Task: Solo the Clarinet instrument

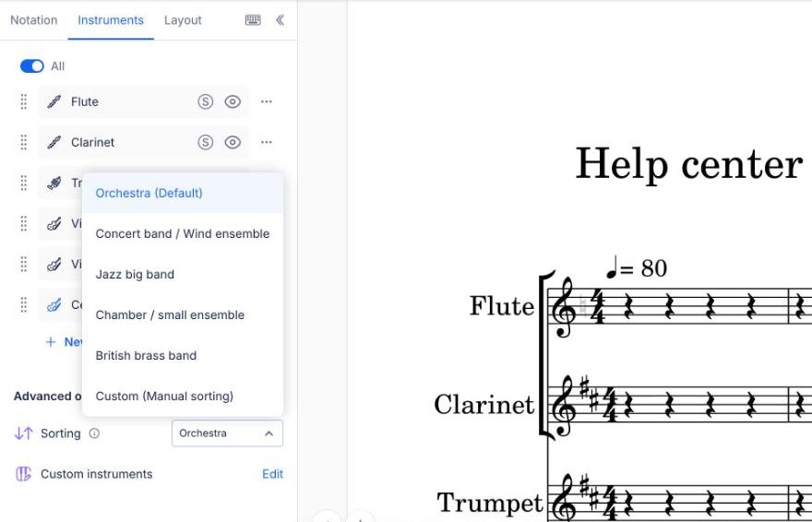Action: click(x=206, y=142)
